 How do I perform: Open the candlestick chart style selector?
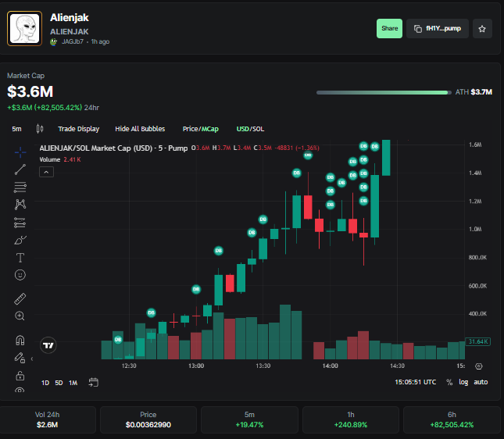40,129
